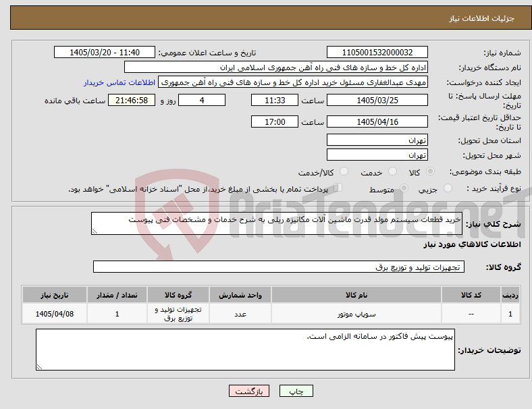This screenshot has width=532, height=409.
Task: Click the resize handle of buyer notes area
Action: pos(39,367)
